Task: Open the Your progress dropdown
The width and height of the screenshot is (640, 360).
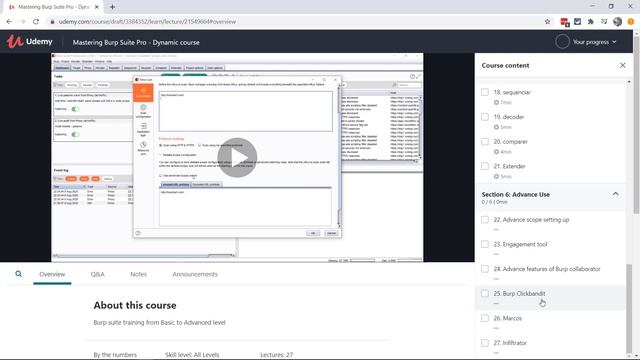Action: pos(595,42)
